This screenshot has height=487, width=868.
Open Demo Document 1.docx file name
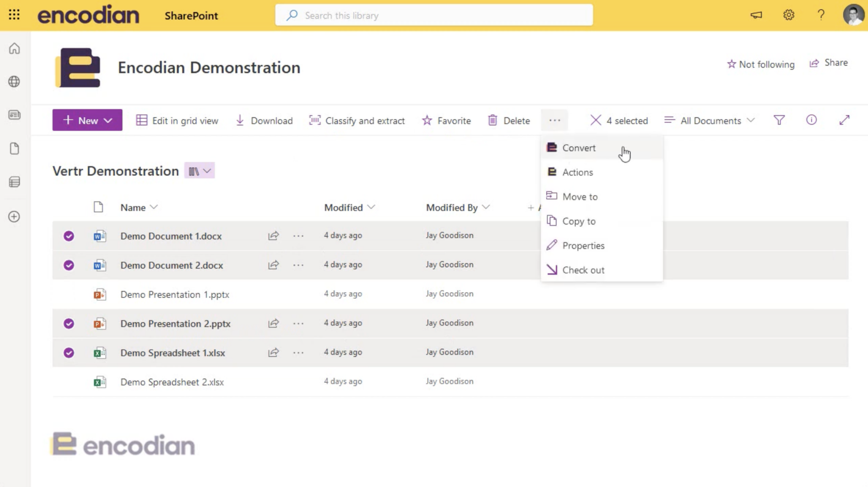(x=171, y=236)
